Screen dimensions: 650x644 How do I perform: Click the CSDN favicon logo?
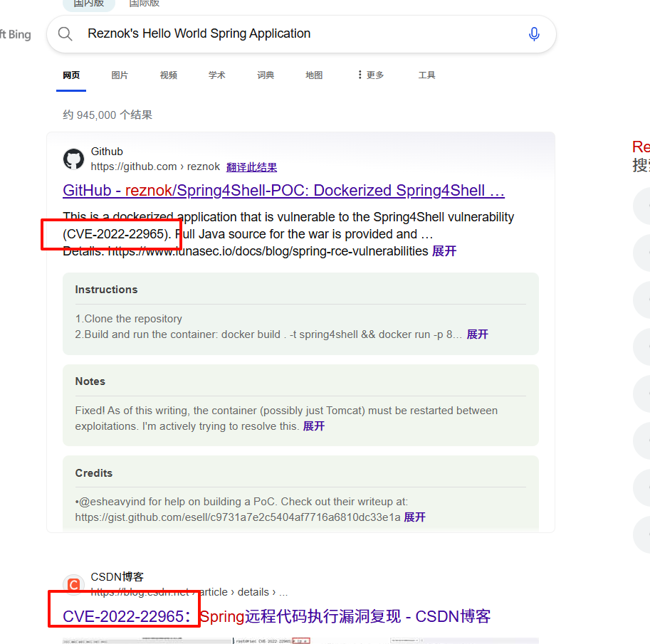74,584
